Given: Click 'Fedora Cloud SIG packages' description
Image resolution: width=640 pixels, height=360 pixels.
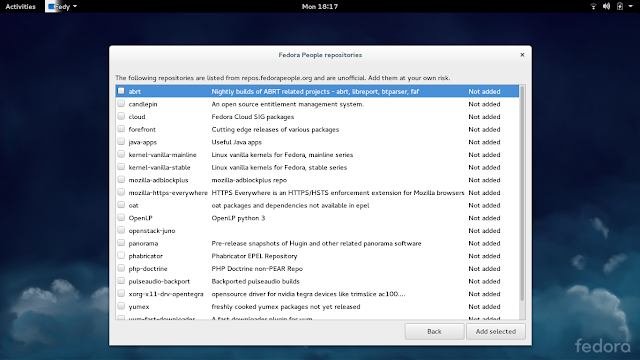Looking at the screenshot, I should pos(253,117).
